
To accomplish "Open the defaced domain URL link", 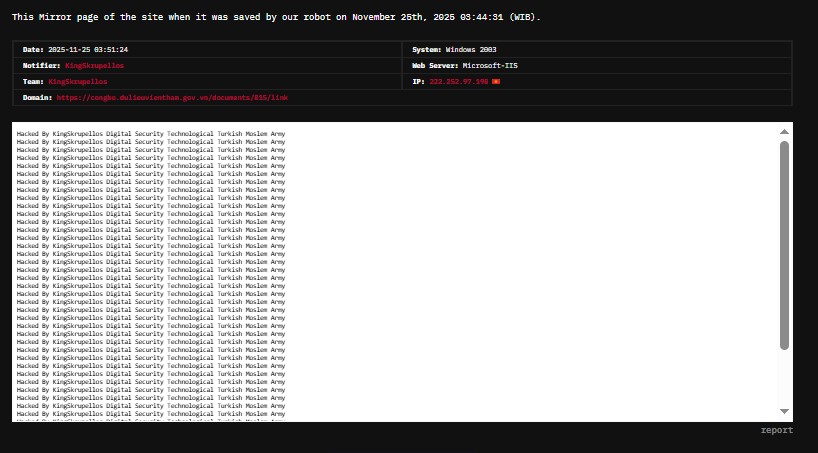I will pyautogui.click(x=172, y=98).
